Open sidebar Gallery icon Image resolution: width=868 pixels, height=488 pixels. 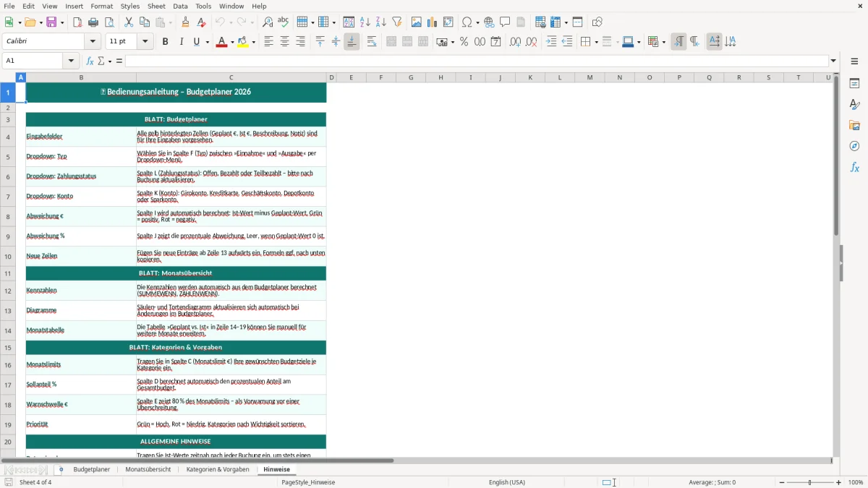click(854, 126)
